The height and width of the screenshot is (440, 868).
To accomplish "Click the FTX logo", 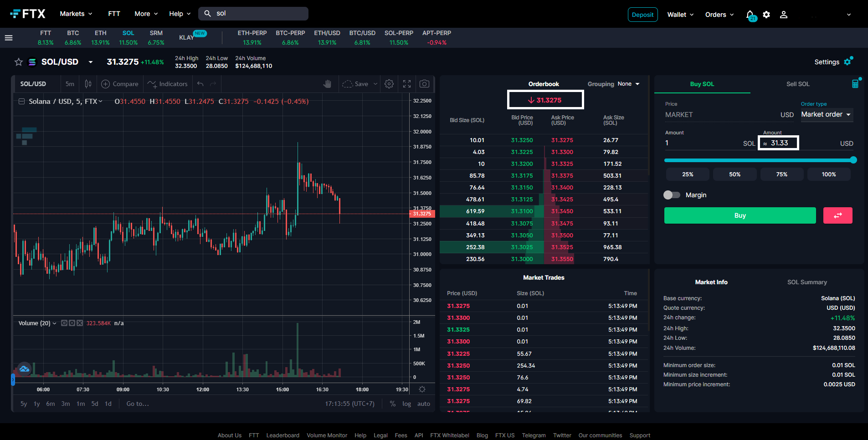I will click(x=28, y=14).
